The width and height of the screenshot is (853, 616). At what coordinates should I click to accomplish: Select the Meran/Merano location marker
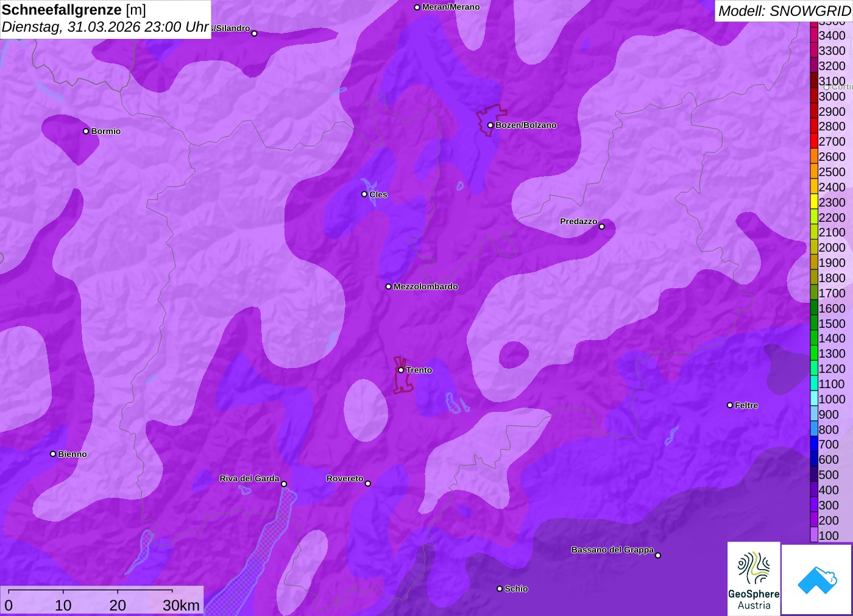pyautogui.click(x=417, y=7)
